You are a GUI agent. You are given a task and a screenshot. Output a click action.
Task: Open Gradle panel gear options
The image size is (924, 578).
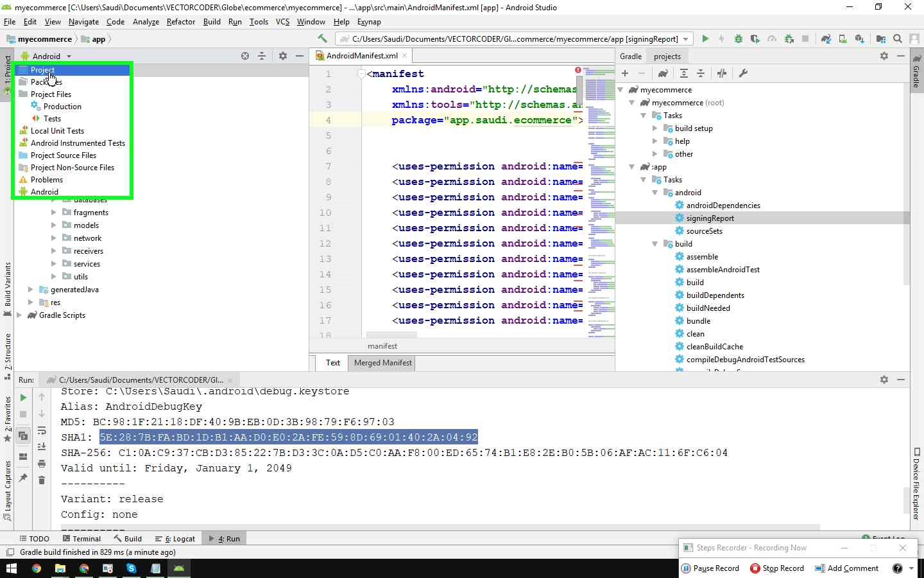coord(884,56)
